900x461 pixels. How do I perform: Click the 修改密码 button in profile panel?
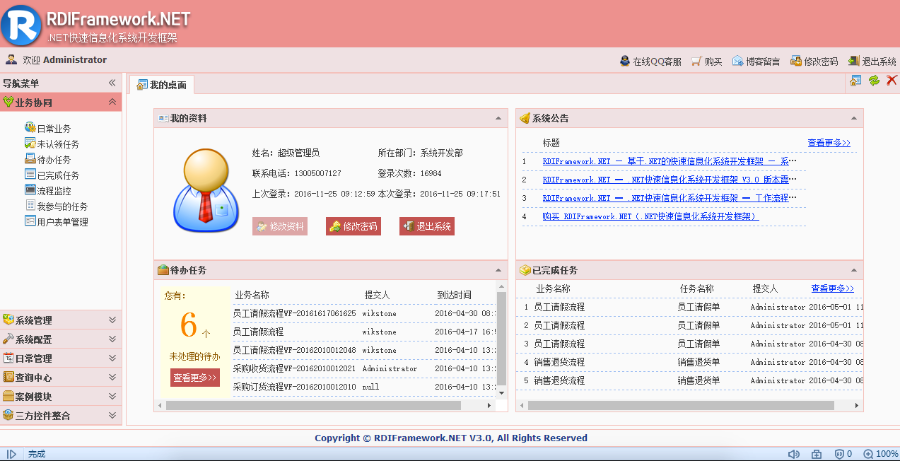click(353, 226)
